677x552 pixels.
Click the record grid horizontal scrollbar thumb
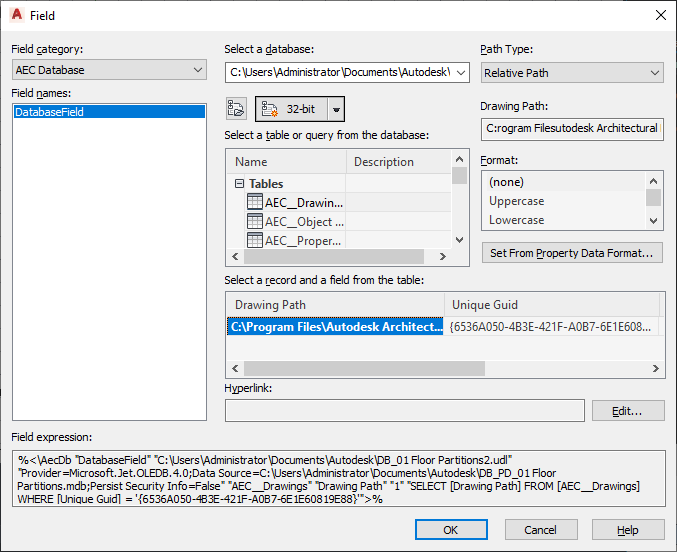pyautogui.click(x=364, y=368)
